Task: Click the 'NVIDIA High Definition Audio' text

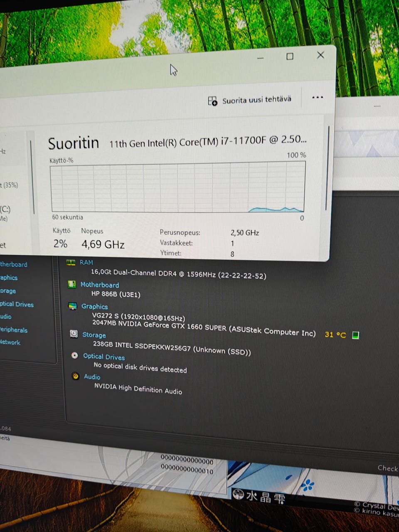Action: point(138,389)
